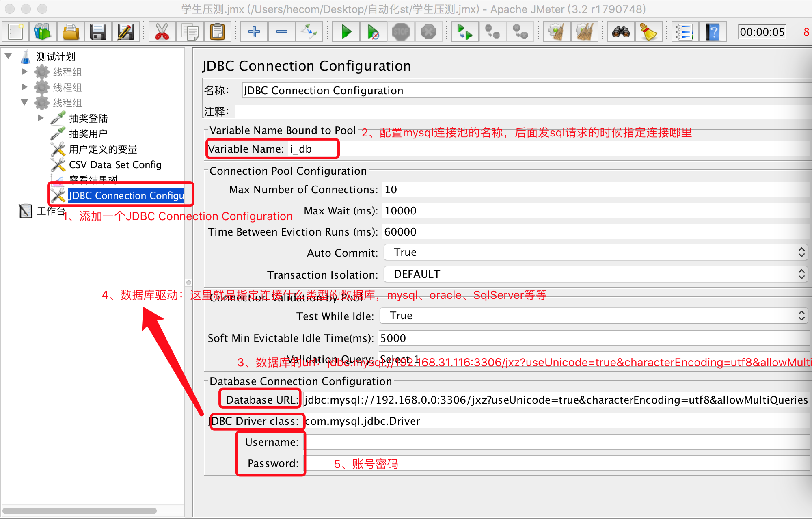Click the Clear All brooms icon
Screen dimensions: 812x519
coord(585,32)
